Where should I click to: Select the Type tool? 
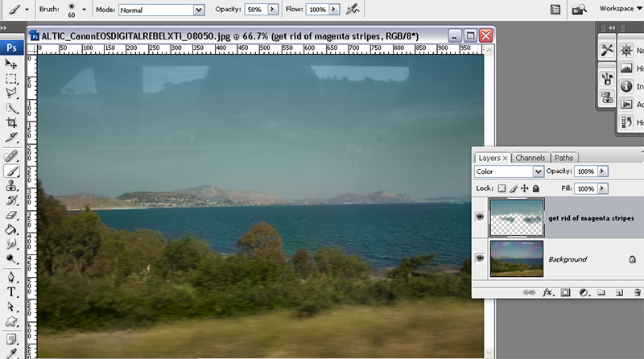click(11, 292)
